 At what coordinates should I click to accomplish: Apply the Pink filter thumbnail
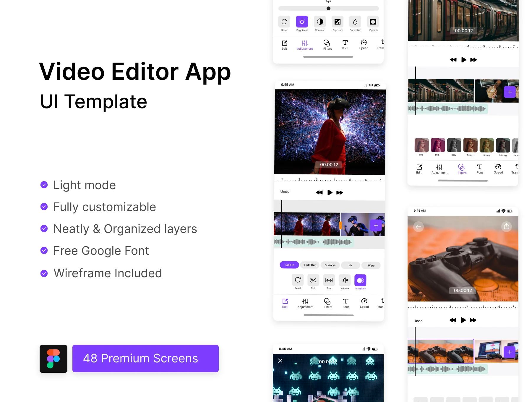pyautogui.click(x=438, y=145)
